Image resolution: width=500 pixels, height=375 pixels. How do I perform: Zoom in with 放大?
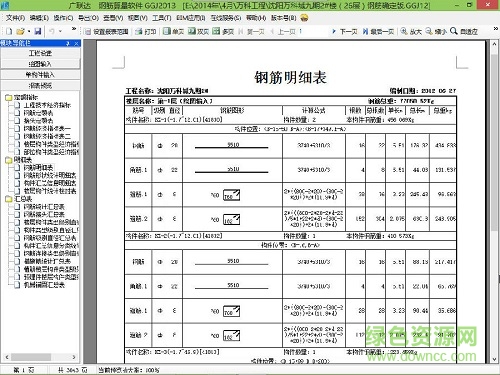(411, 32)
